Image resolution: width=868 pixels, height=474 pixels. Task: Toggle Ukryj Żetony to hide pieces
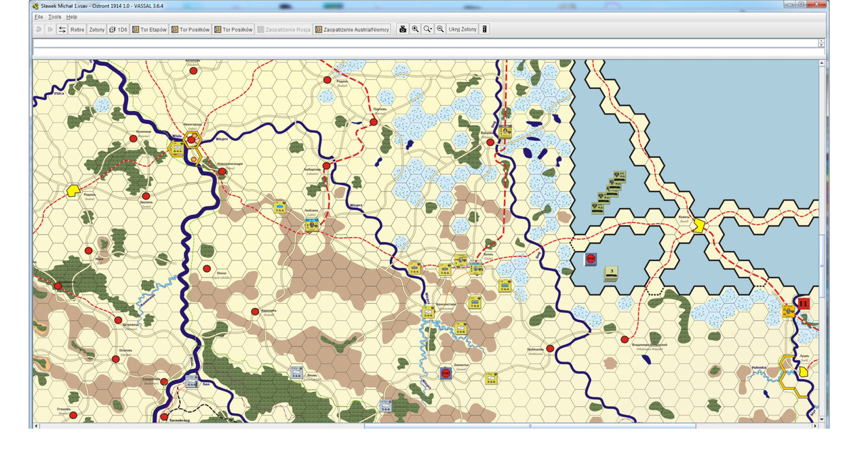point(462,29)
